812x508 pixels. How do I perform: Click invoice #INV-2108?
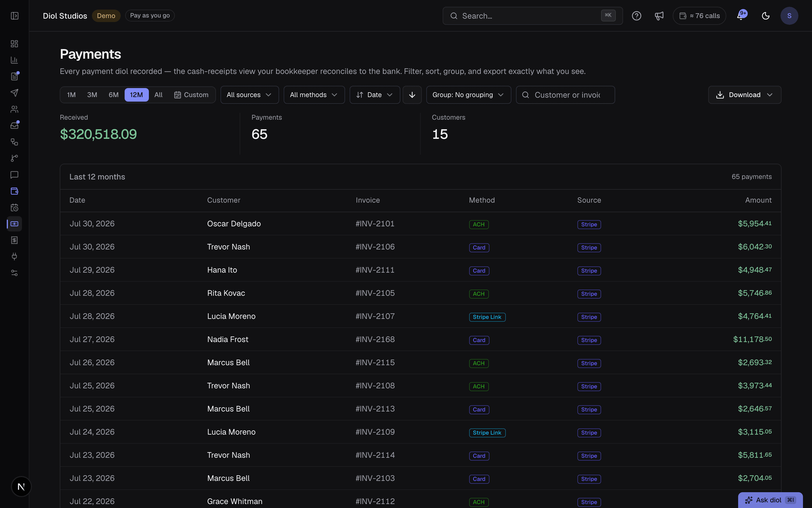click(375, 386)
